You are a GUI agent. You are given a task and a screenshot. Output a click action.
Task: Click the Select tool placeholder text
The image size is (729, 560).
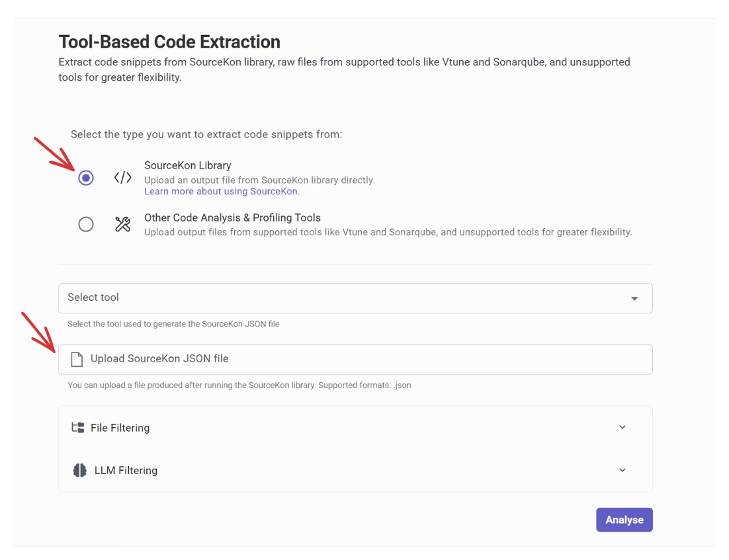(x=93, y=298)
